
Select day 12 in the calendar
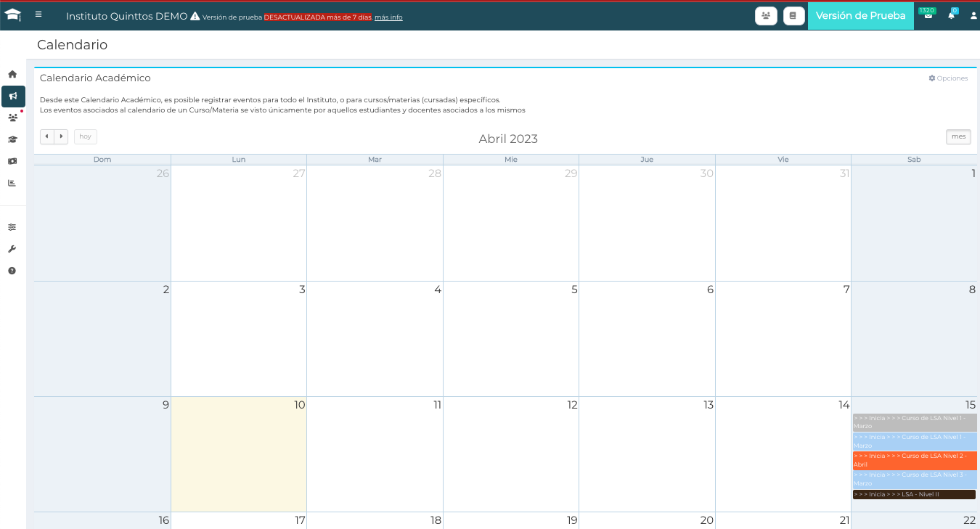[511, 454]
